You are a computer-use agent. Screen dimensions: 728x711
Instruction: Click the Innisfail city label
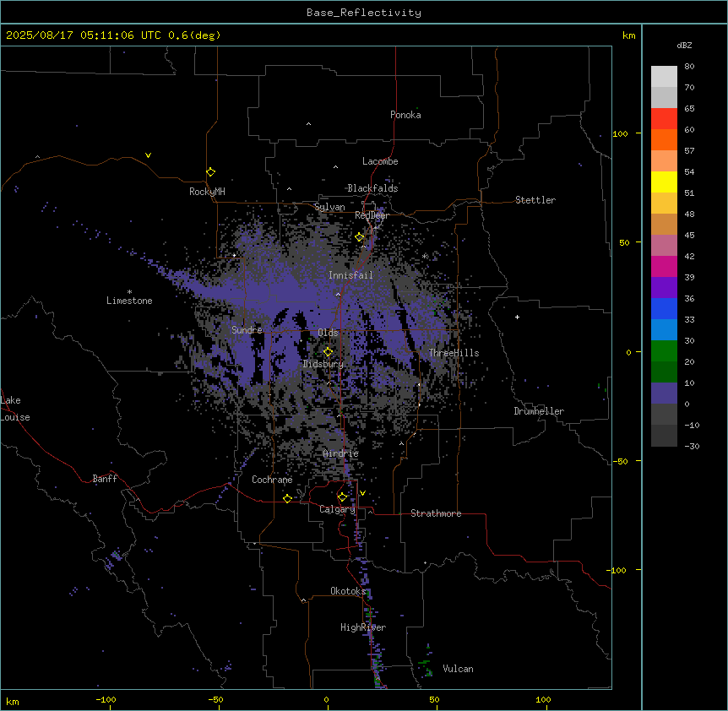[350, 275]
